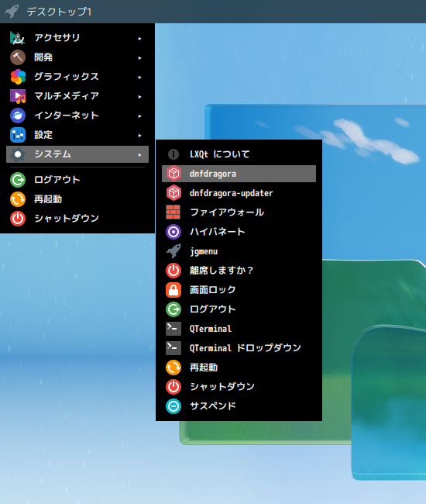Open the マルチメディア menu category
Viewport: 426px width, 504px height.
[x=77, y=96]
